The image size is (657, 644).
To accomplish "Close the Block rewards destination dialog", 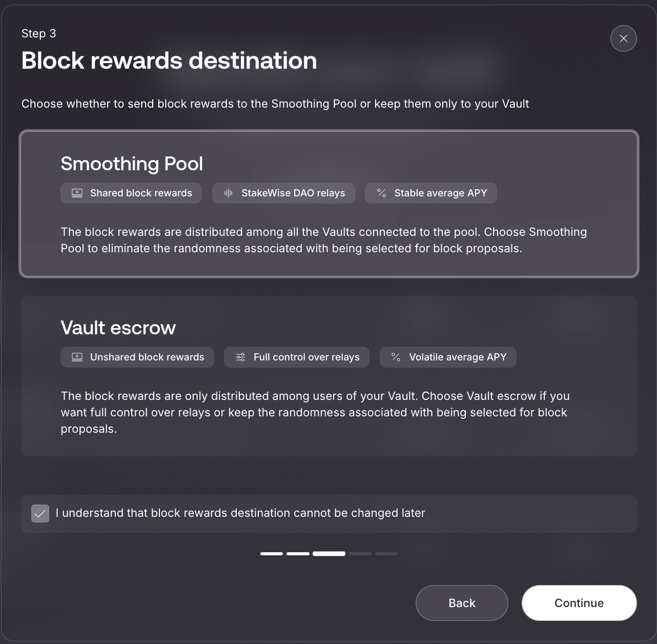I will point(623,38).
